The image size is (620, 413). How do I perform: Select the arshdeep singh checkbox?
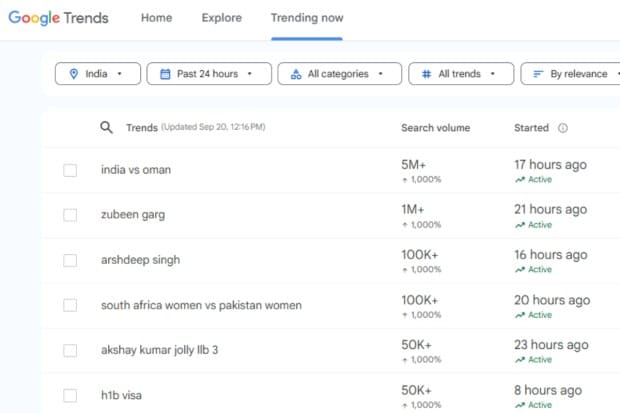(x=70, y=260)
